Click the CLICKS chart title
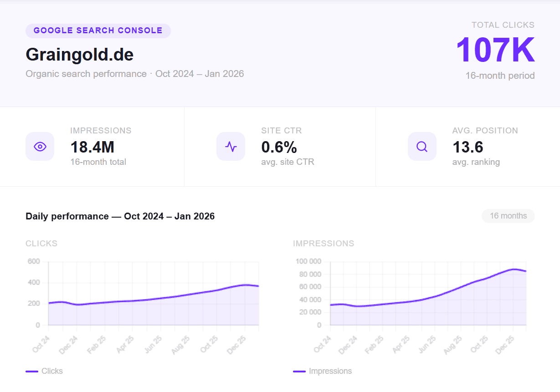 pos(41,244)
